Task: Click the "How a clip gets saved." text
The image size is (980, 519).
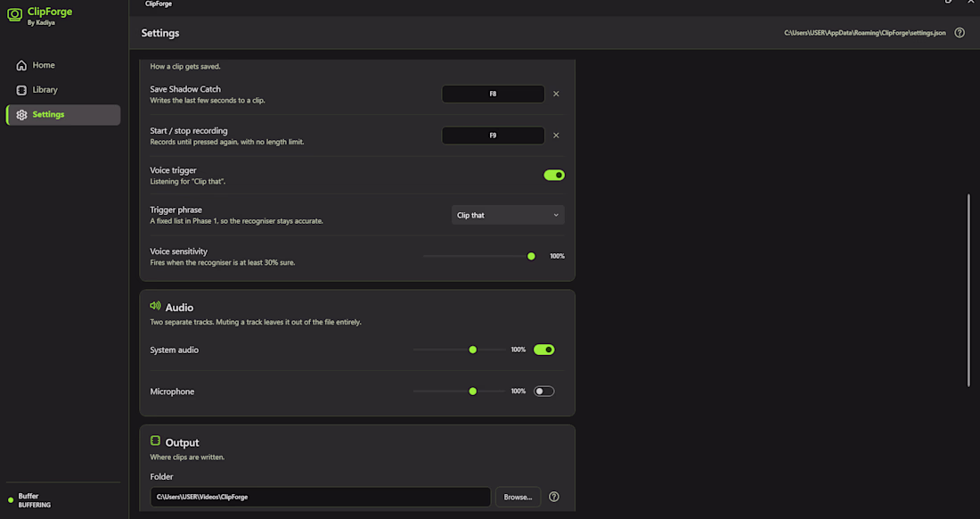Action: (x=185, y=66)
